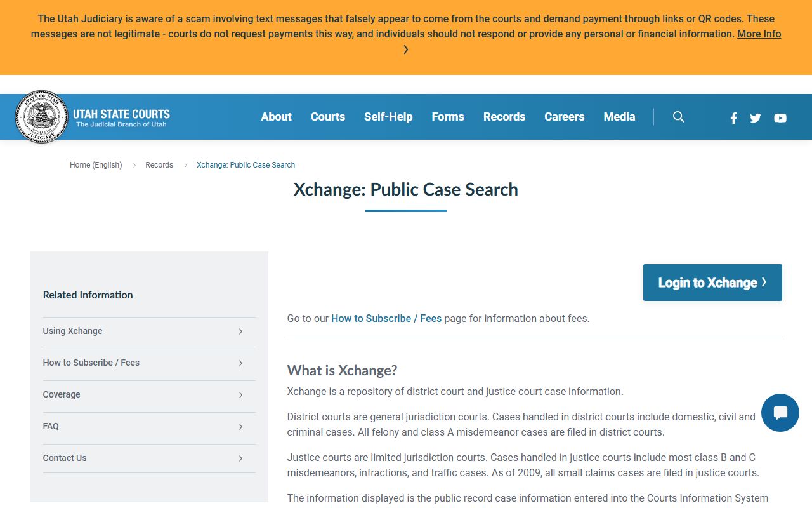Click the chevron below the scam alert
The height and width of the screenshot is (508, 812).
coord(406,50)
